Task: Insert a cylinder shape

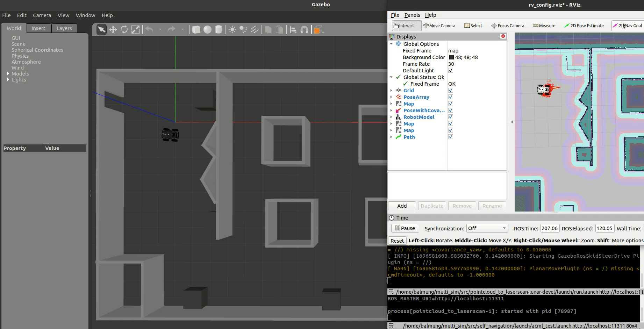Action: 219,30
